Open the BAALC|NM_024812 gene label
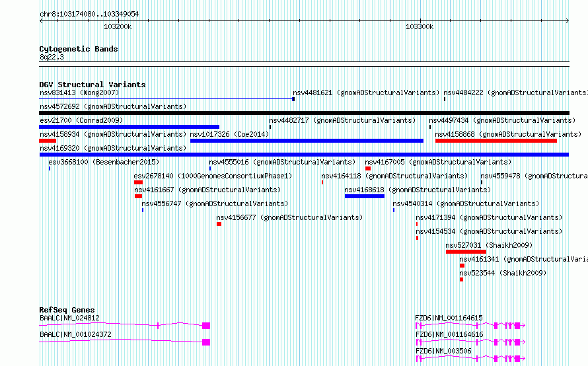Screen dimensions: 588x366 coord(70,318)
